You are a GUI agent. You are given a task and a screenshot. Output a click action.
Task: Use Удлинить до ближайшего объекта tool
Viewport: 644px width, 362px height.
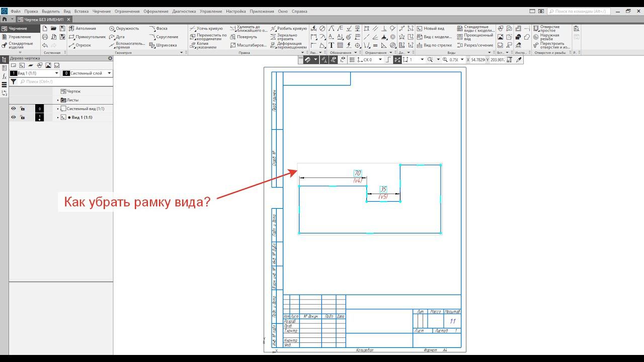click(x=249, y=29)
